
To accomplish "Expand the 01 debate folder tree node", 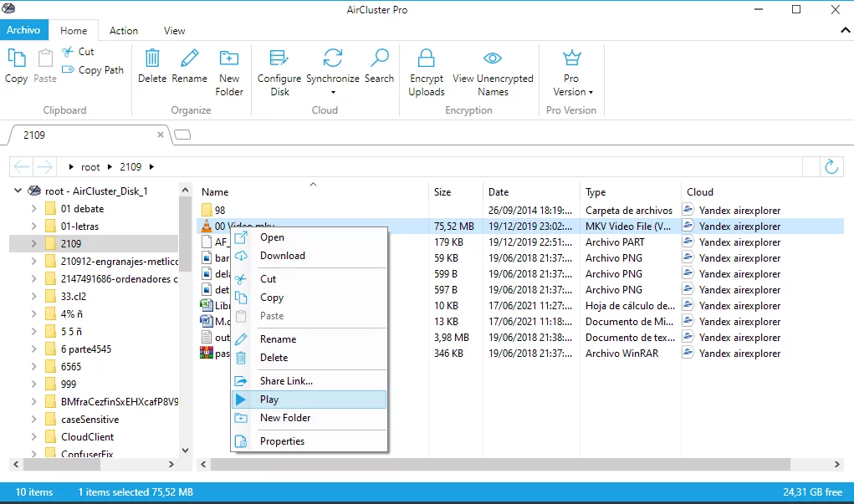I will click(x=33, y=209).
